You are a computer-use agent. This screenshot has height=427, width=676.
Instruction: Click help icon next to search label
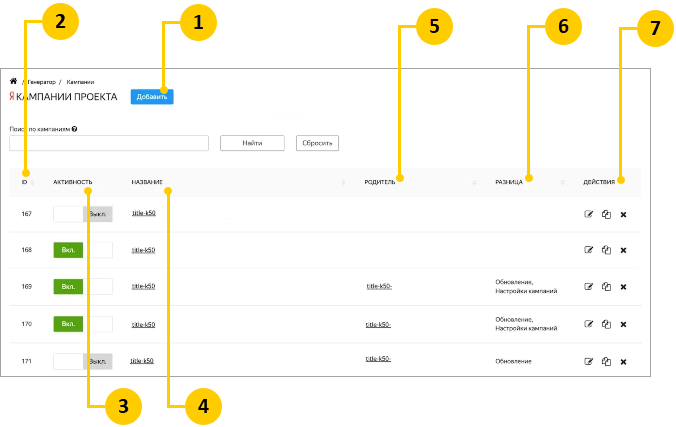tap(75, 129)
